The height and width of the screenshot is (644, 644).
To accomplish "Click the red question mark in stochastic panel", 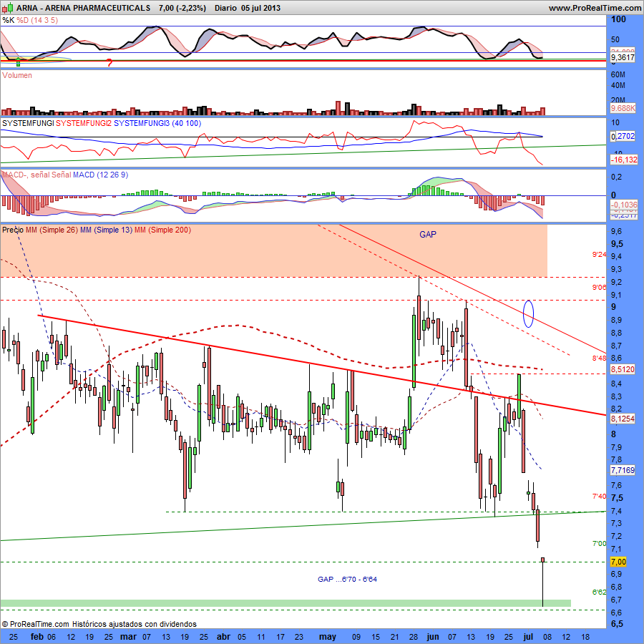I will pos(109,63).
